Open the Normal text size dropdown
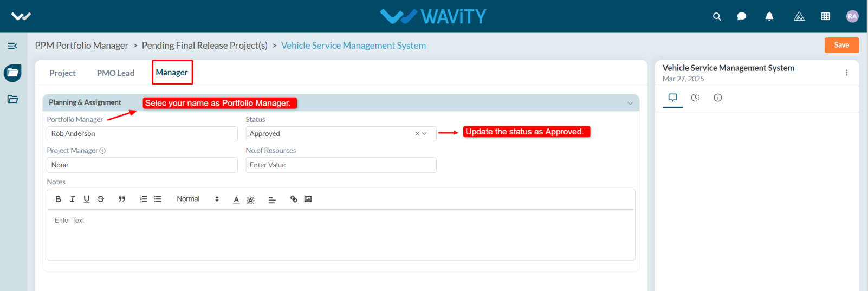 [198, 199]
